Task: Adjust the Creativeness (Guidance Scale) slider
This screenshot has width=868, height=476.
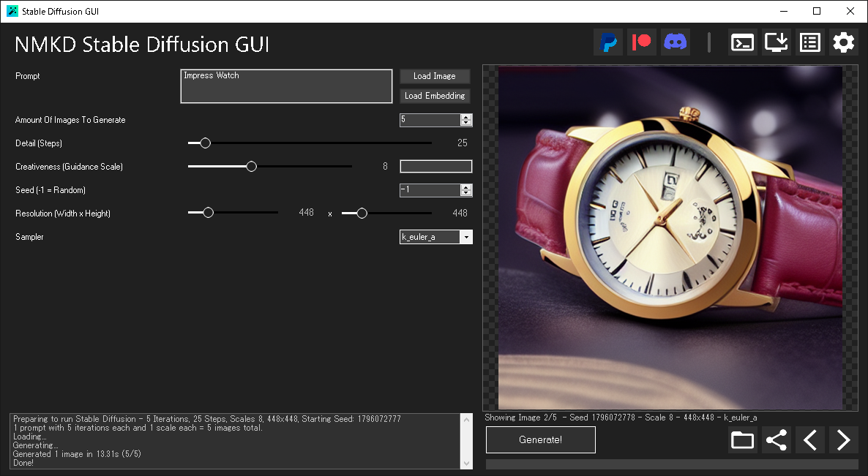Action: point(251,166)
